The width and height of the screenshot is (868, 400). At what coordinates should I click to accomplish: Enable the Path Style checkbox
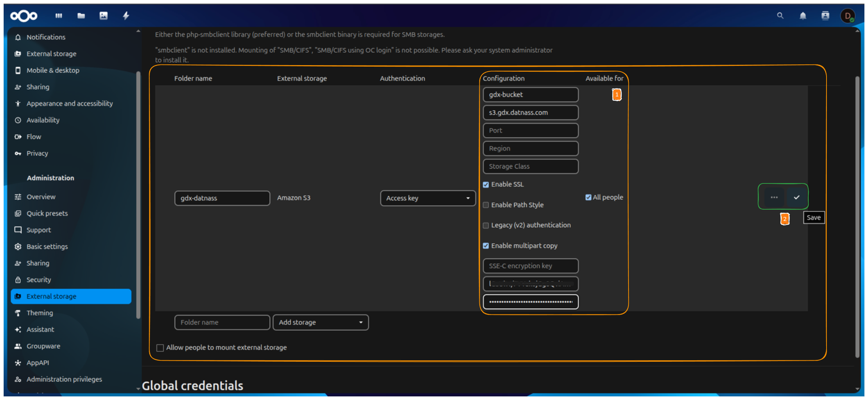point(486,205)
